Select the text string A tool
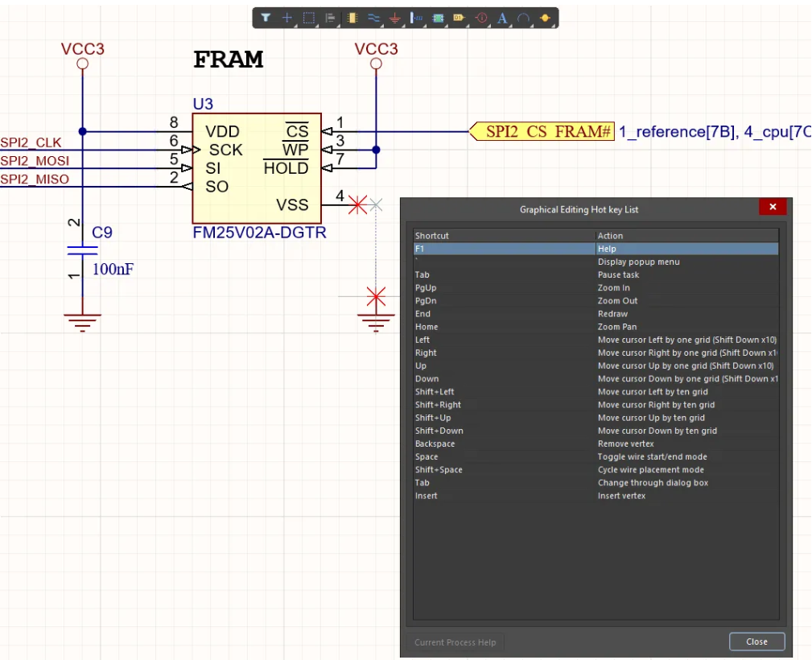 [502, 19]
